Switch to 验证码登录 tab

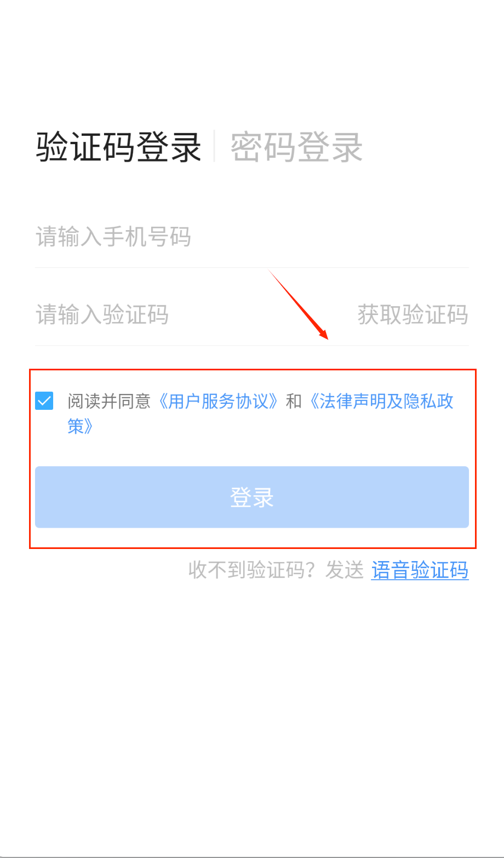[119, 147]
